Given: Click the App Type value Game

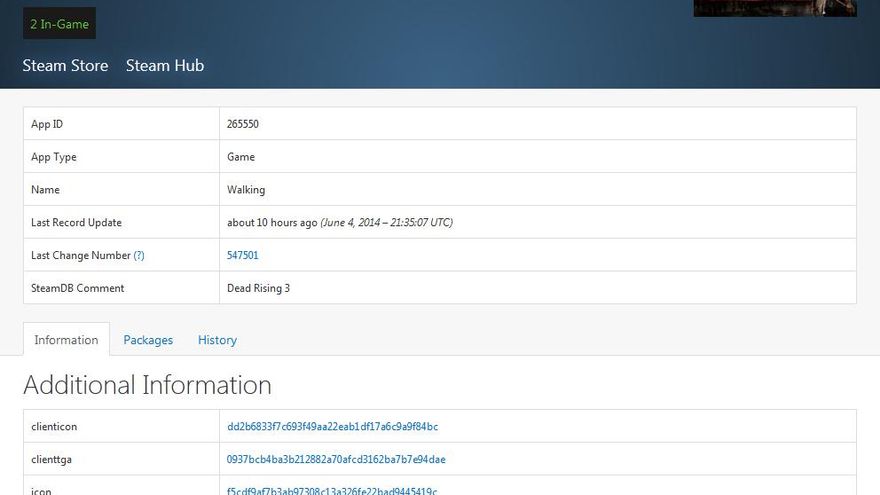Looking at the screenshot, I should point(241,157).
